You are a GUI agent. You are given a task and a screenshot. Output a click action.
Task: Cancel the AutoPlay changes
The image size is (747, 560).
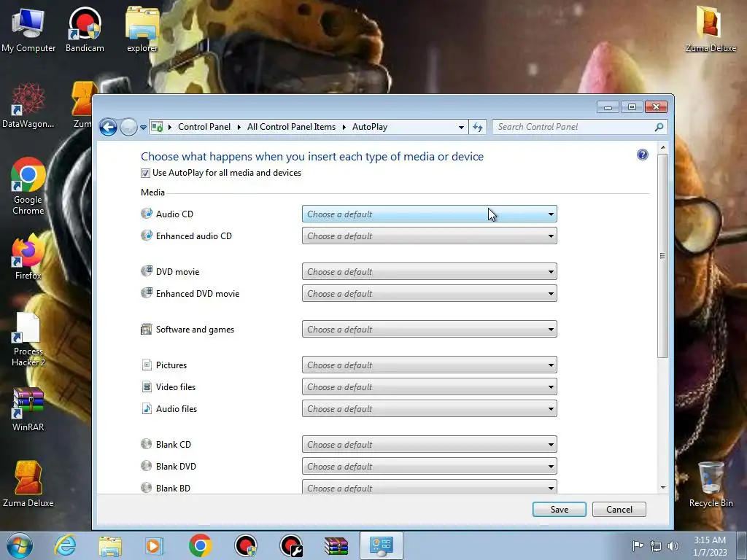coord(619,510)
